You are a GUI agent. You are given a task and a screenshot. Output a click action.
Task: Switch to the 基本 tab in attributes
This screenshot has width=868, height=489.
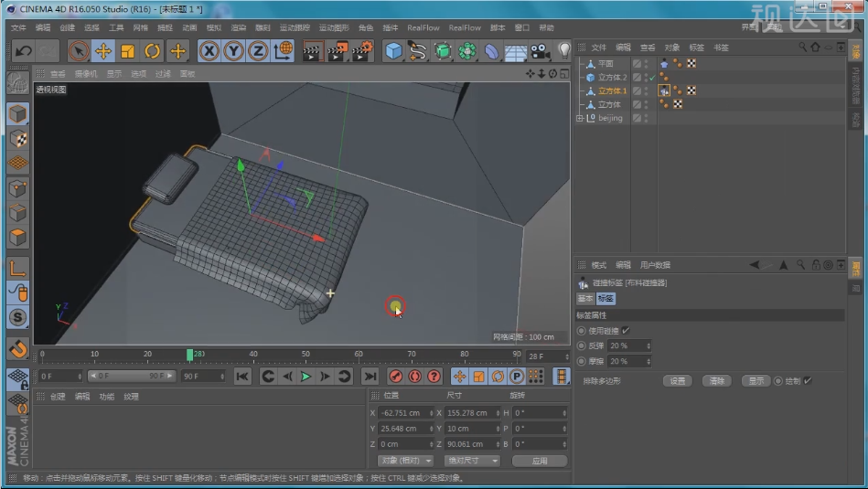[585, 299]
